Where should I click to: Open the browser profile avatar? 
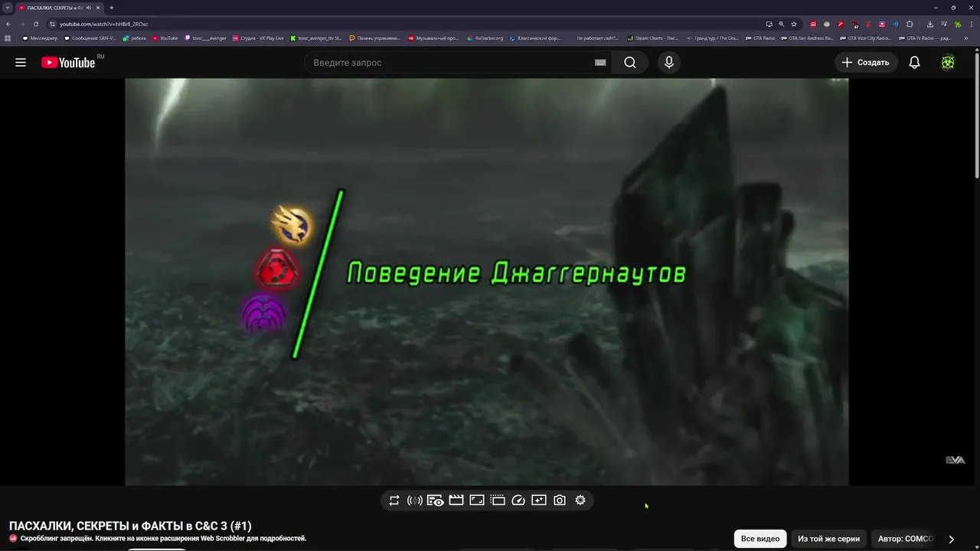click(957, 24)
